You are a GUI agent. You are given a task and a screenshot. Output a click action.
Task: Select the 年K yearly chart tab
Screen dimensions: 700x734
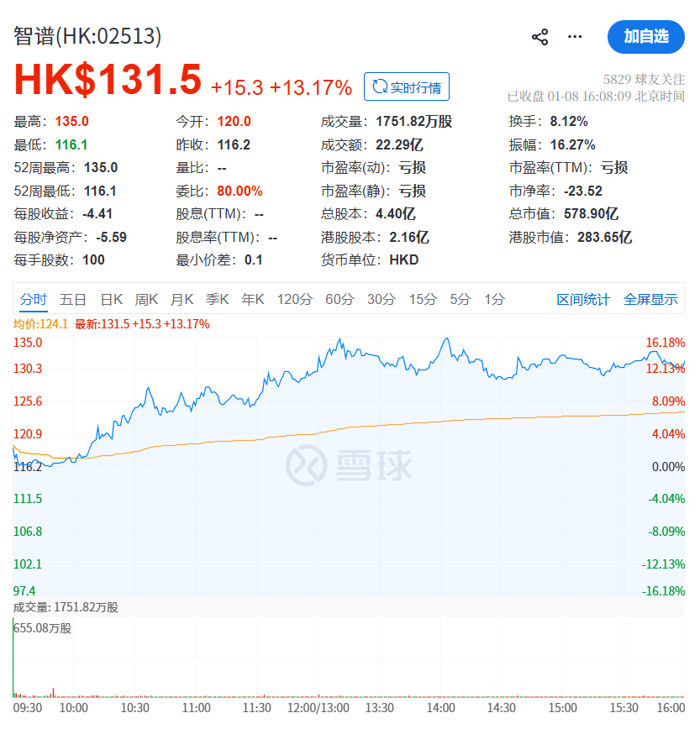click(x=253, y=299)
